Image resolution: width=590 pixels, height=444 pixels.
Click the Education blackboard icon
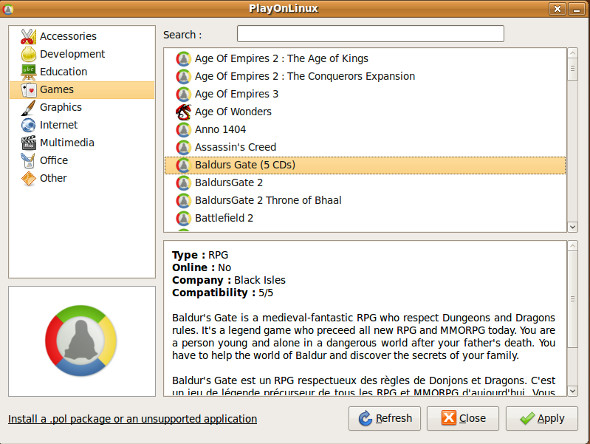(28, 71)
